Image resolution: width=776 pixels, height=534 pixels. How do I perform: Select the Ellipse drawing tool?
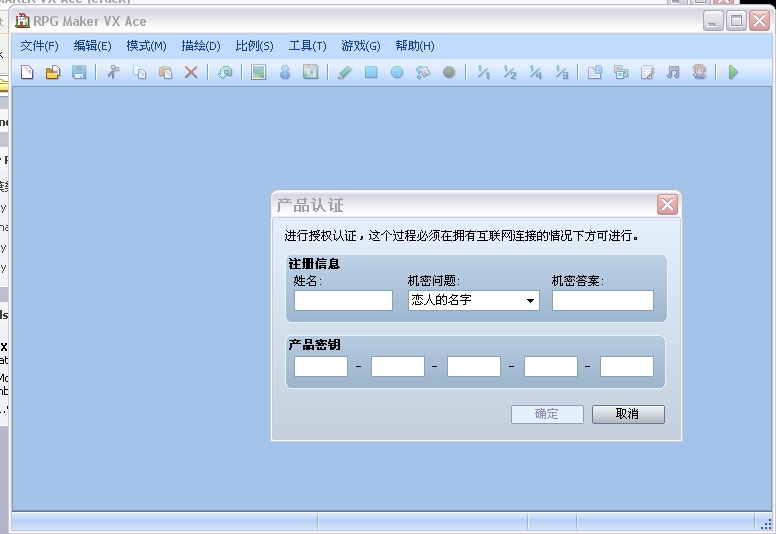(397, 72)
